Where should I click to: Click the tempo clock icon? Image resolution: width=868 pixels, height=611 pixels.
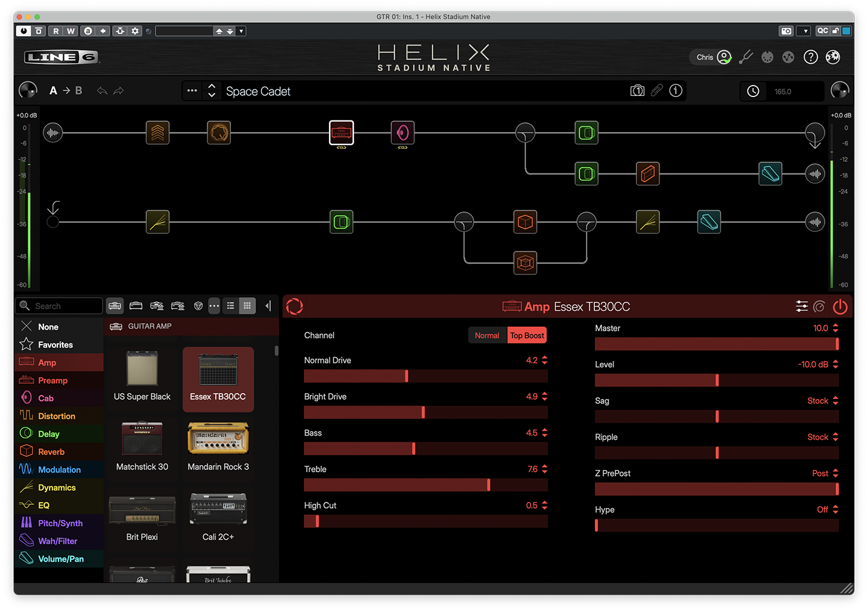(x=753, y=91)
